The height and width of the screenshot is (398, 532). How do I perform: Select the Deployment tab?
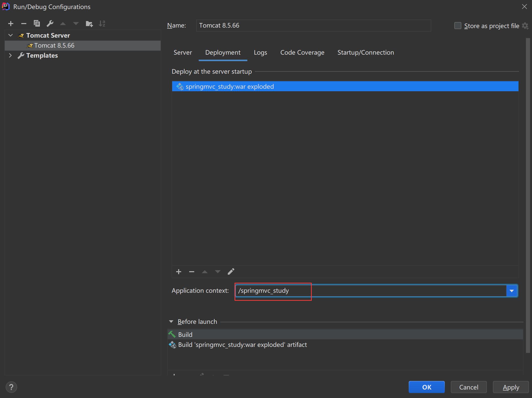pyautogui.click(x=223, y=52)
